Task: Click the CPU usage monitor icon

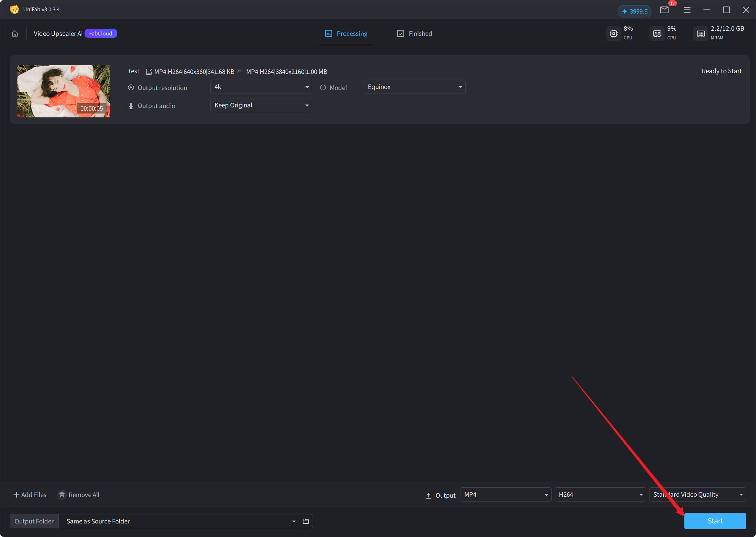Action: tap(613, 34)
